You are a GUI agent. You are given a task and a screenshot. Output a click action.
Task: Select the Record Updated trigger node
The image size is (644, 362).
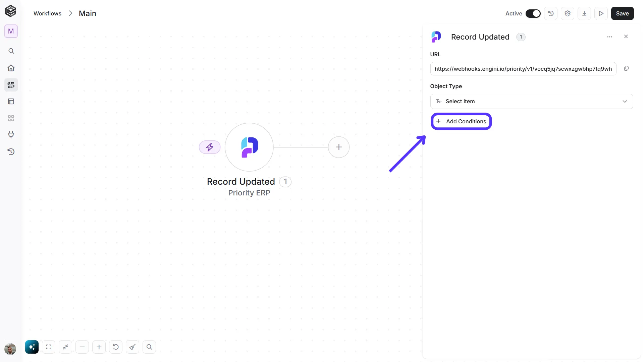pos(249,147)
